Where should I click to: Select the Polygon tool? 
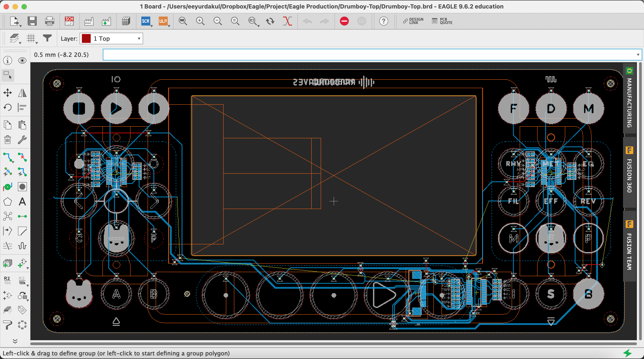point(8,202)
